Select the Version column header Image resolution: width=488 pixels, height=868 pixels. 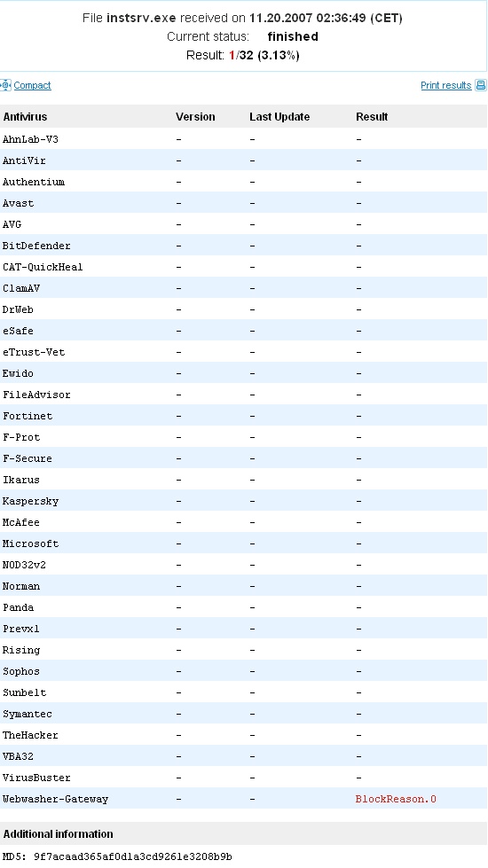click(x=195, y=117)
